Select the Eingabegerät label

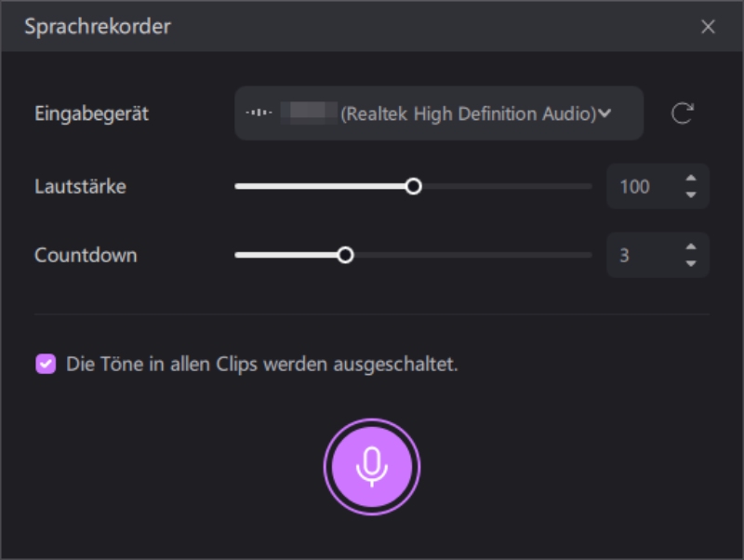(x=90, y=113)
